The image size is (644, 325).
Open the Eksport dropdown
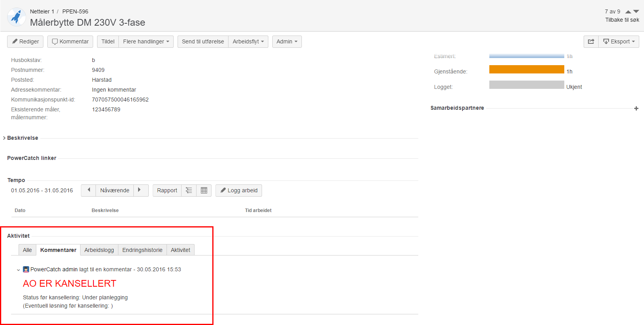(619, 41)
